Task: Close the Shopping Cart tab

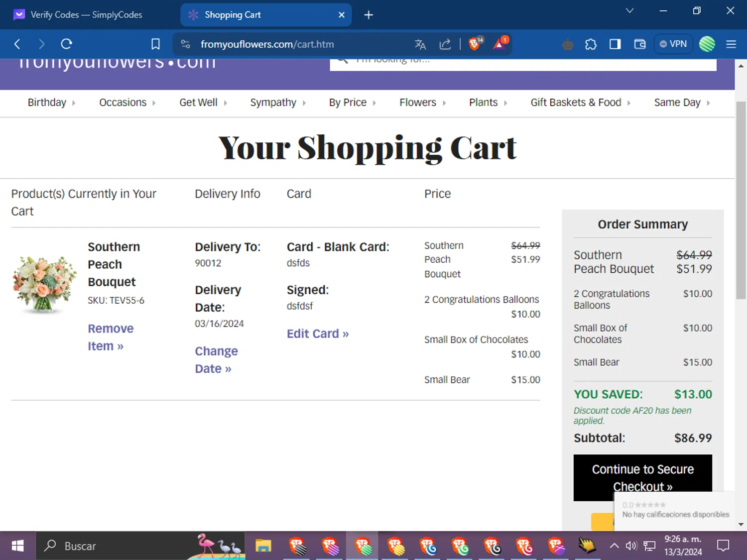Action: (342, 15)
